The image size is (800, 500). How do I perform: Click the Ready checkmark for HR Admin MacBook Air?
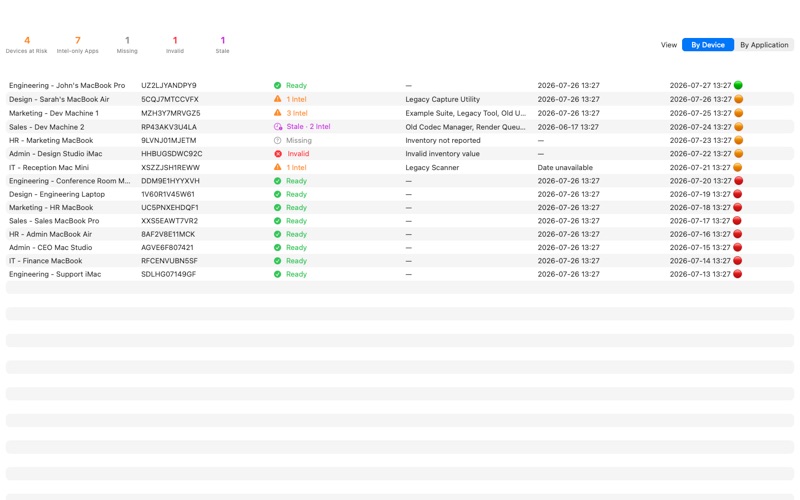pyautogui.click(x=278, y=234)
